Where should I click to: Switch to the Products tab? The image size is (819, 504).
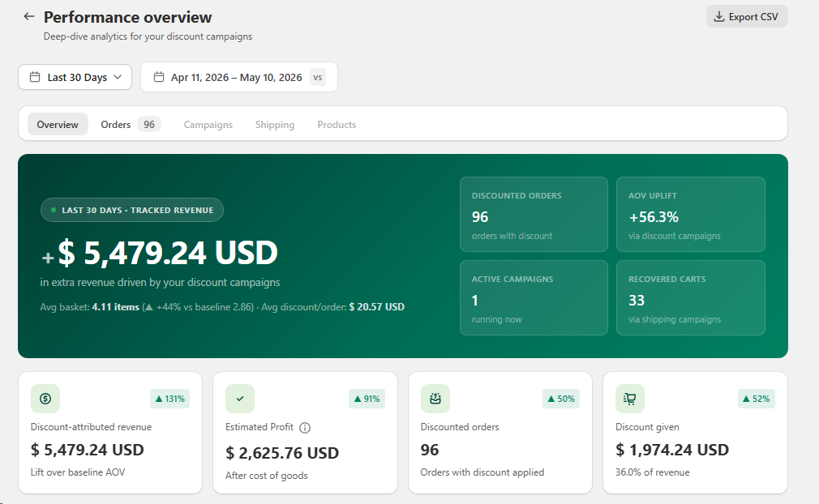click(337, 124)
